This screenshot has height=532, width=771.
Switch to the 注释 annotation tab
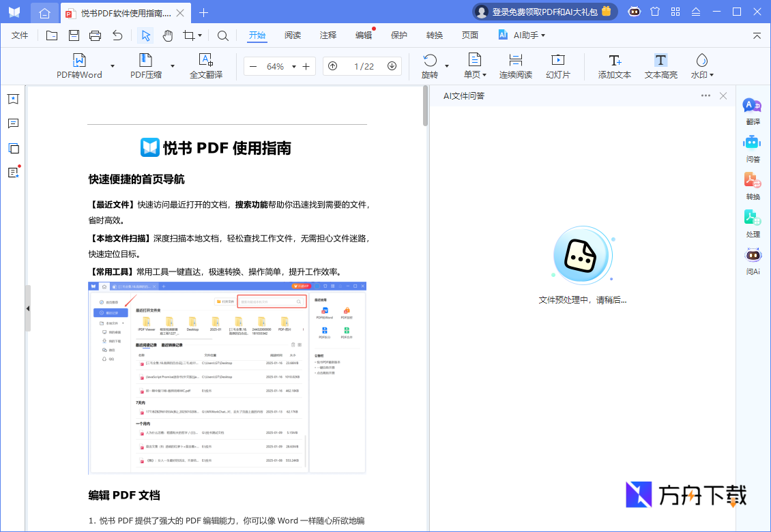tap(328, 35)
